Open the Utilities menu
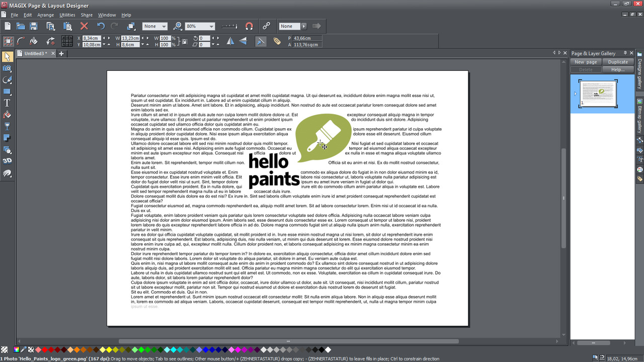 (67, 15)
